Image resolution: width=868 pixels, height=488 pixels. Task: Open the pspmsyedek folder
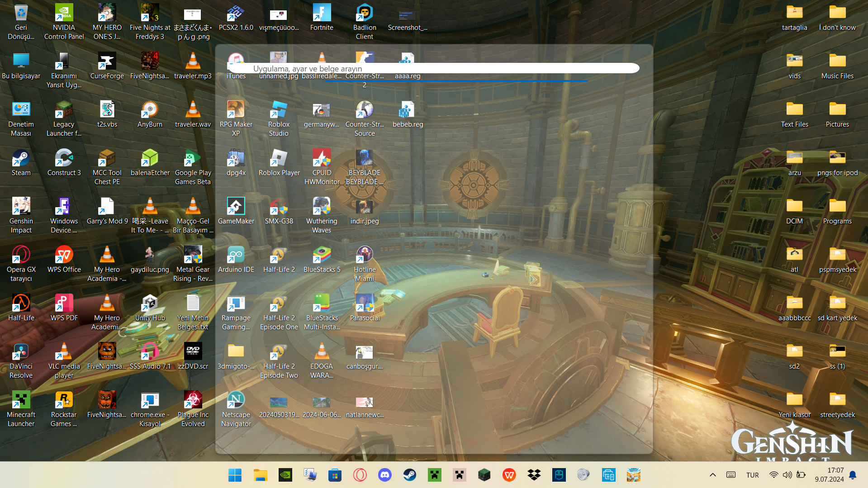[837, 259]
